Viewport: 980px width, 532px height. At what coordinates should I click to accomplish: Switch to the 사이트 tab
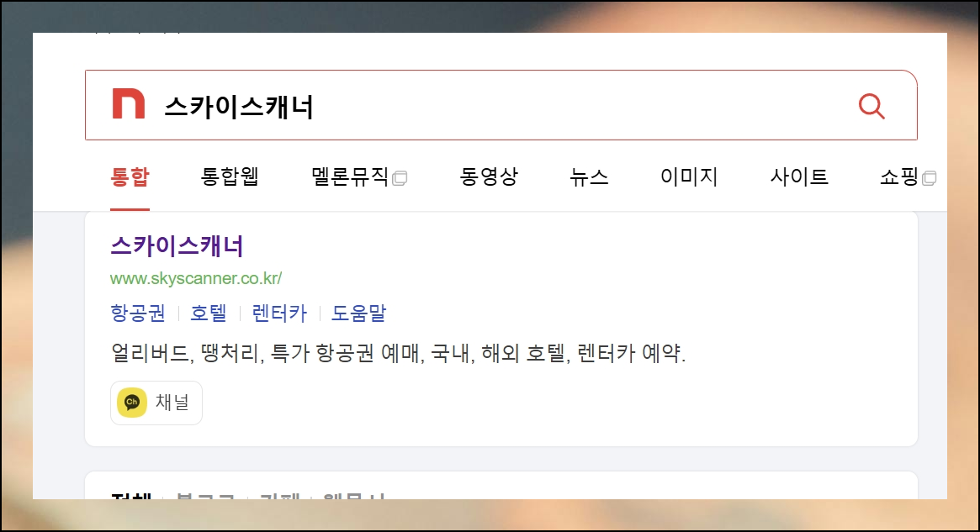pyautogui.click(x=799, y=176)
